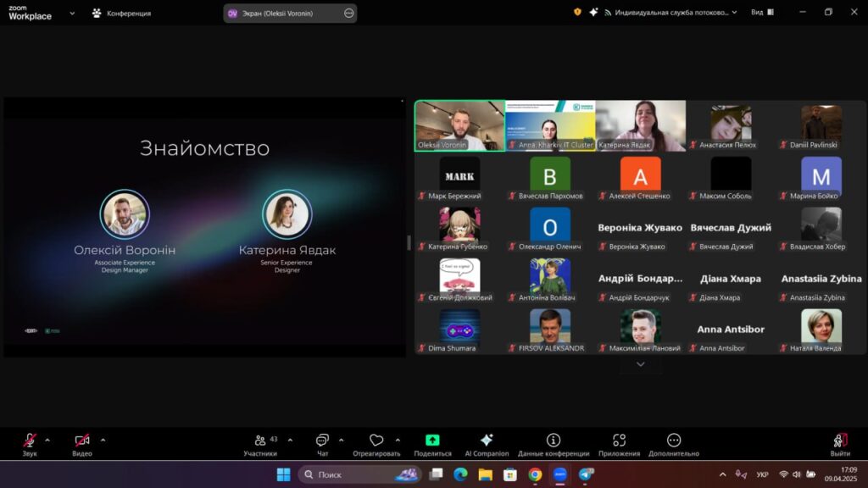Click Анастасия Пелюх participant tile
868x488 pixels.
click(x=731, y=125)
